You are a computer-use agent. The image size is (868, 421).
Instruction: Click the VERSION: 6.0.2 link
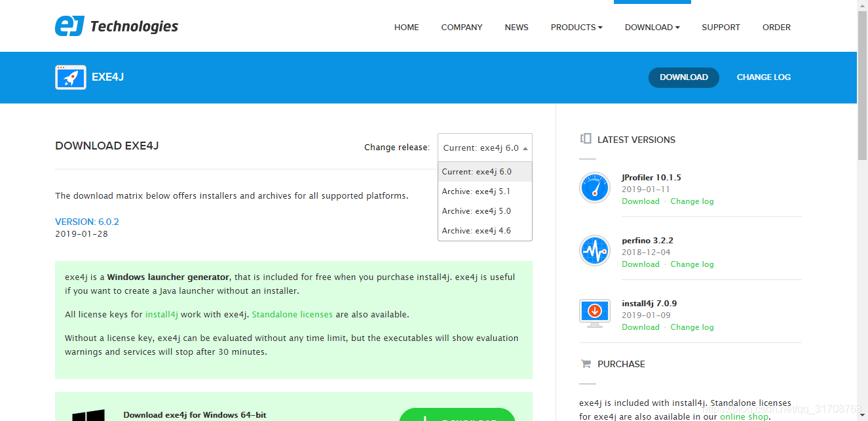(x=87, y=222)
